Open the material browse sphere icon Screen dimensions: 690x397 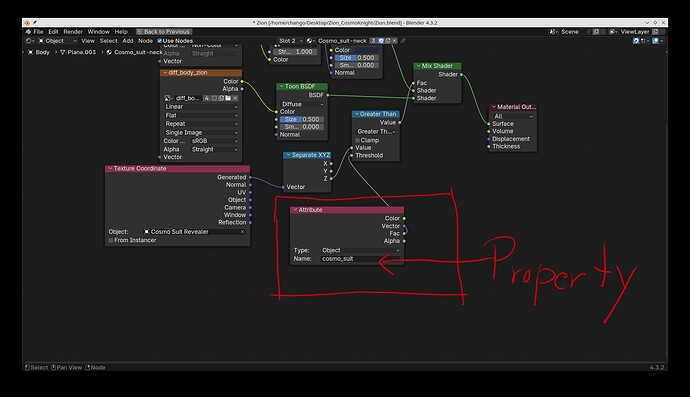tap(310, 40)
